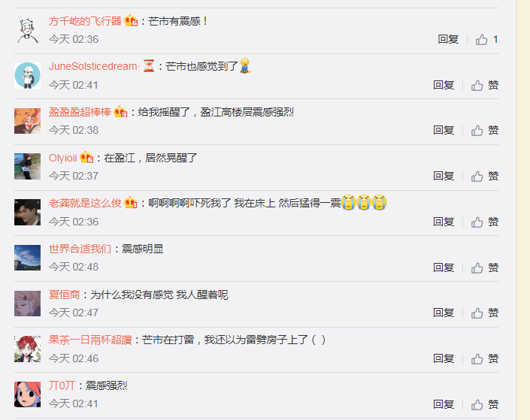Click 老龚就是这么俊's avatar thumbnail
The width and height of the screenshot is (530, 420).
(27, 212)
